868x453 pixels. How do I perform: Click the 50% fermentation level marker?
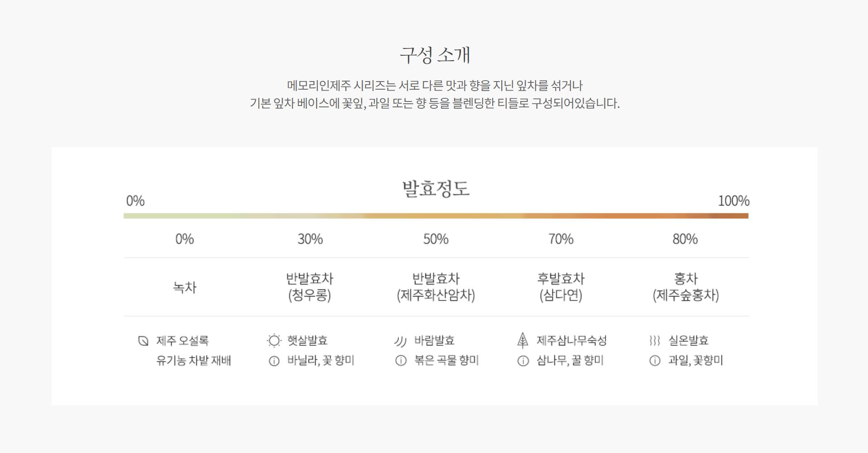(436, 239)
